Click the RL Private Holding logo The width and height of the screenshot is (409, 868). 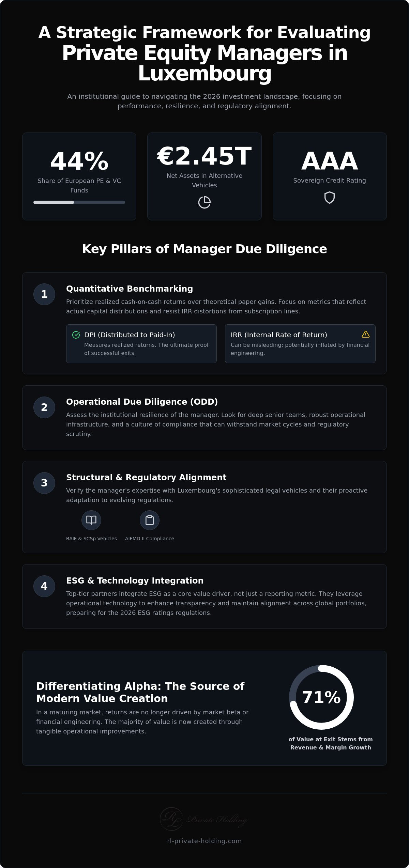[204, 819]
